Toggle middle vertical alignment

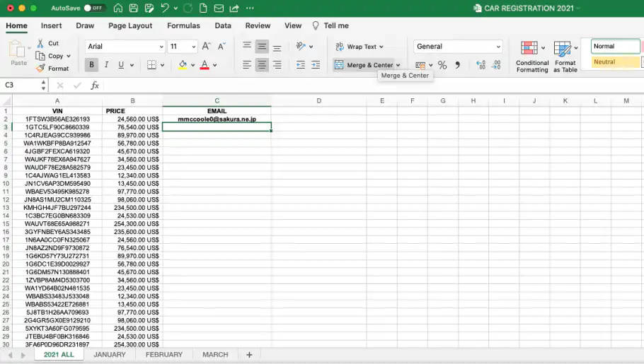tap(262, 47)
